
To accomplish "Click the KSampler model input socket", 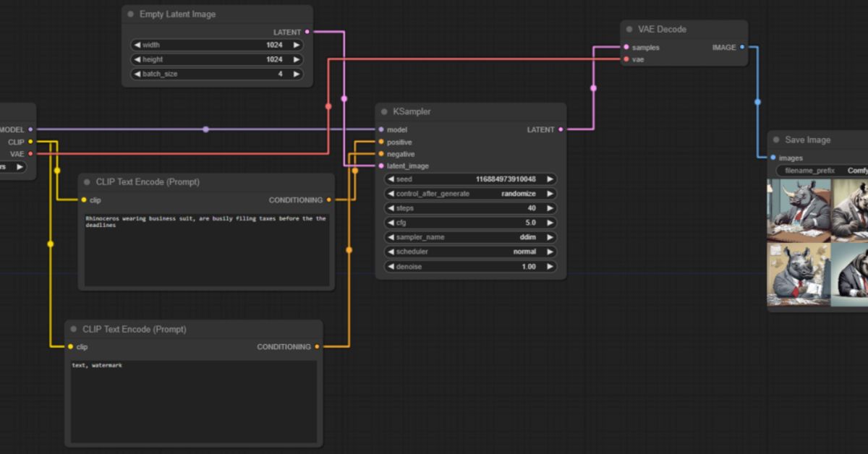I will point(381,129).
